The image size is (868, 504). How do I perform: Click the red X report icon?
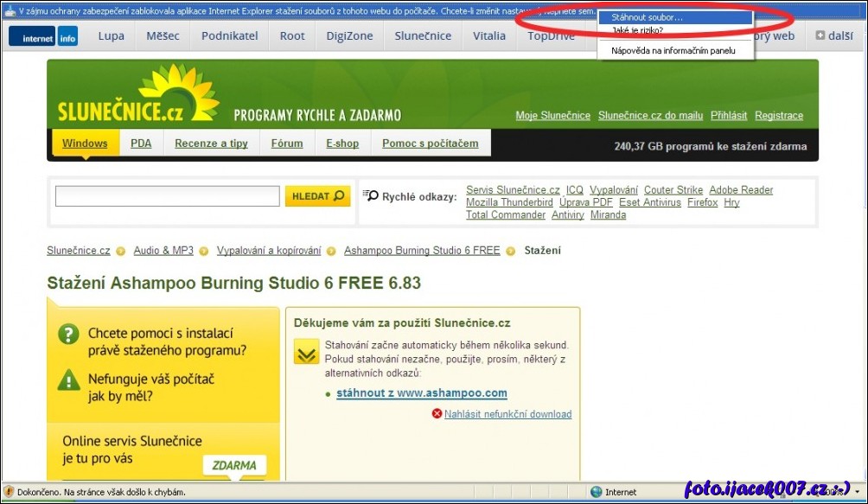point(437,414)
